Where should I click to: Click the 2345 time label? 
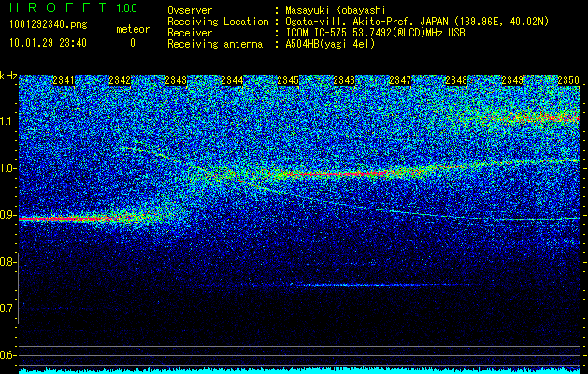tap(288, 80)
